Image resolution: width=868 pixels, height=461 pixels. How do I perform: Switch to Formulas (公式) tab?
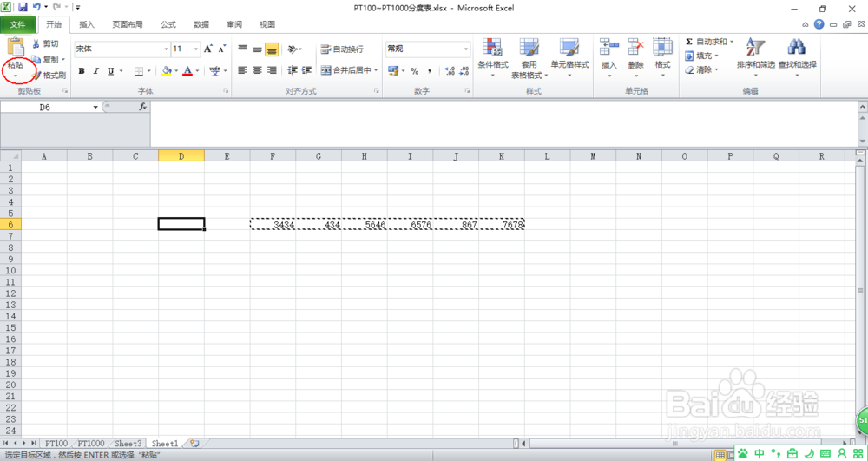coord(168,25)
